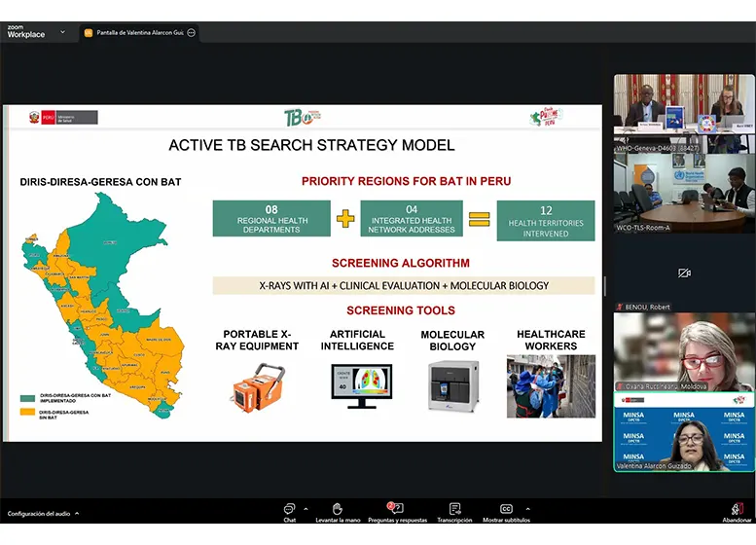Open Preguntas y respuestas panel
Image resolution: width=756 pixels, height=545 pixels.
click(396, 511)
